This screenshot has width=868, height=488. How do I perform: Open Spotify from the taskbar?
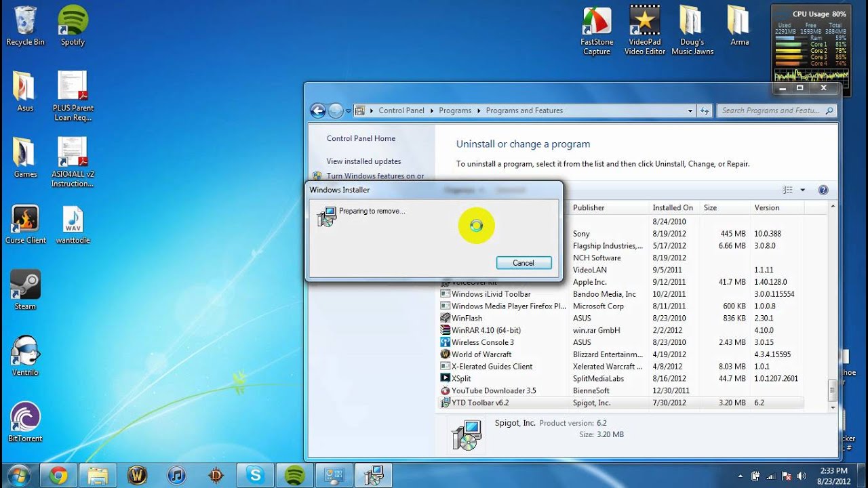294,475
